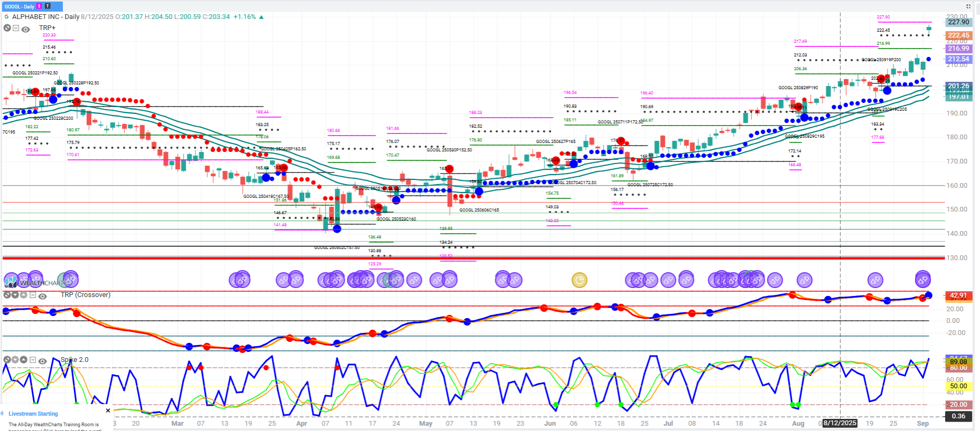
Task: Click option label GOOGL 250711P172.50
Action: (x=620, y=122)
